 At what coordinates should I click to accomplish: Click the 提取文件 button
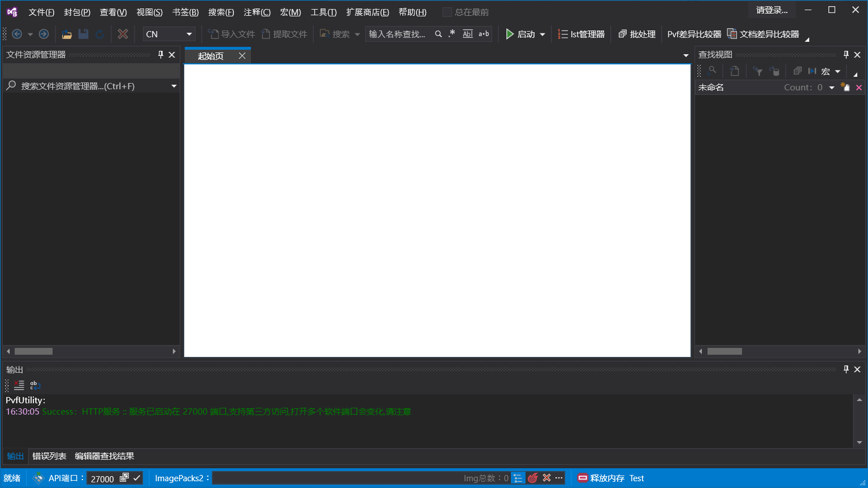pos(284,34)
